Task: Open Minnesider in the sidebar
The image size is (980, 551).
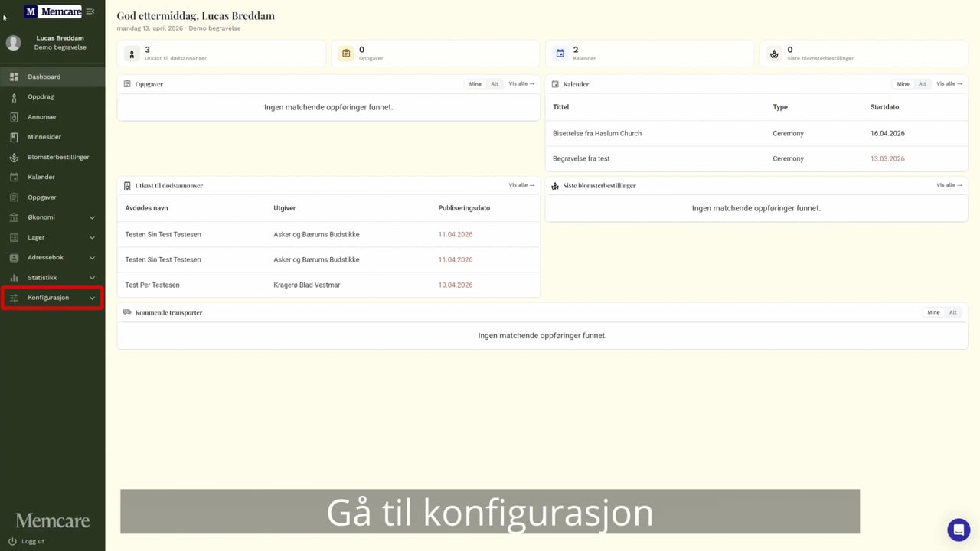Action: tap(52, 137)
